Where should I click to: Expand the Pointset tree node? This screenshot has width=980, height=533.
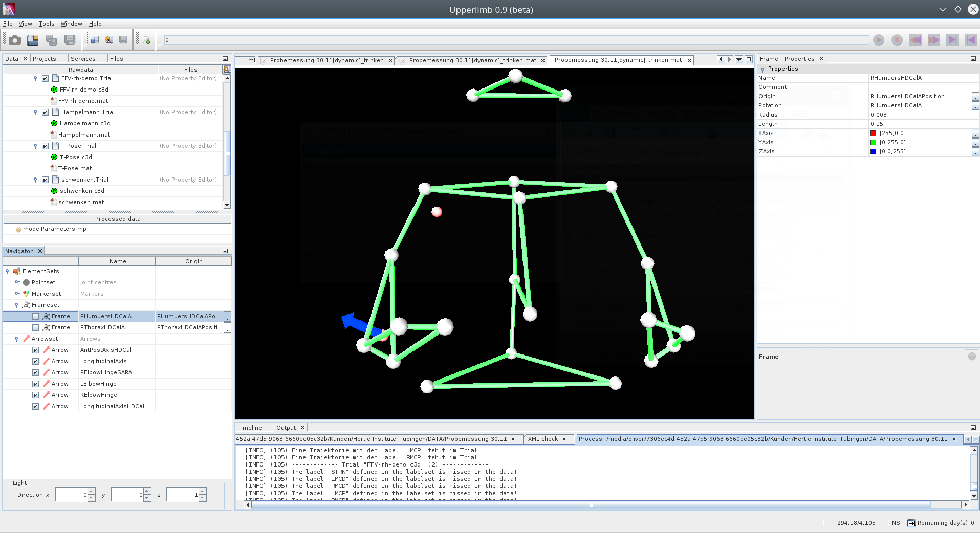tap(17, 282)
